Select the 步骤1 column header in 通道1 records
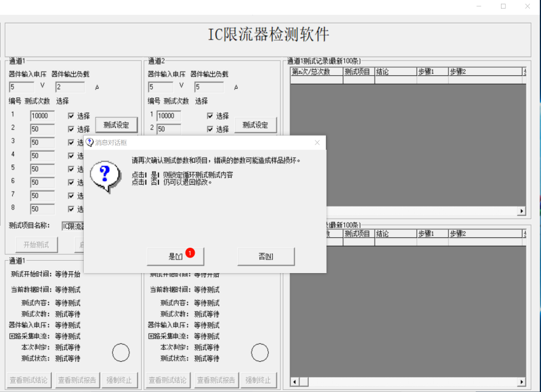541x392 pixels. [431, 71]
